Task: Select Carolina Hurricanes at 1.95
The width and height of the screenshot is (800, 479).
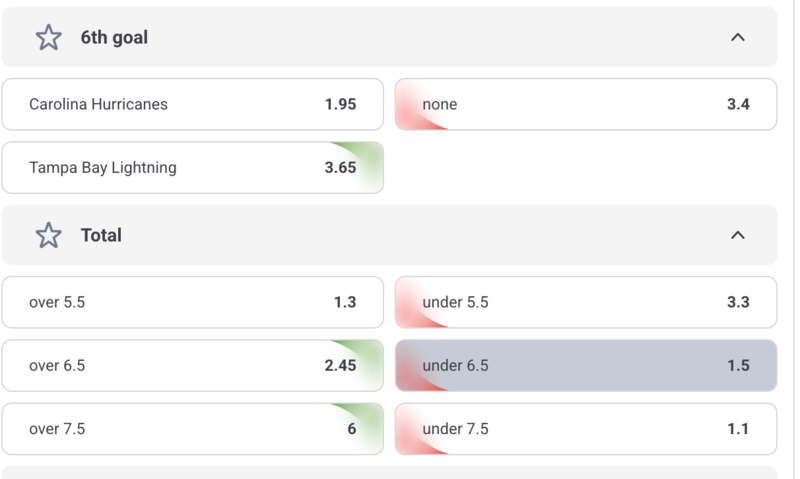Action: (193, 104)
